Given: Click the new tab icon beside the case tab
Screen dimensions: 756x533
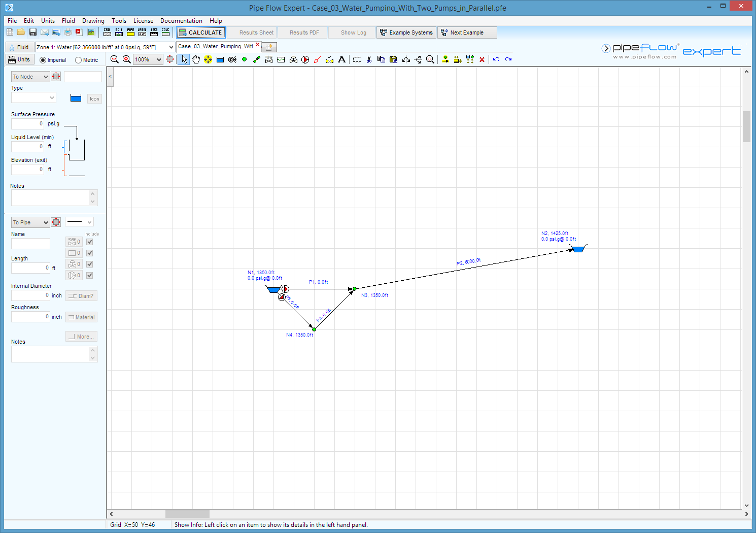Looking at the screenshot, I should 269,47.
